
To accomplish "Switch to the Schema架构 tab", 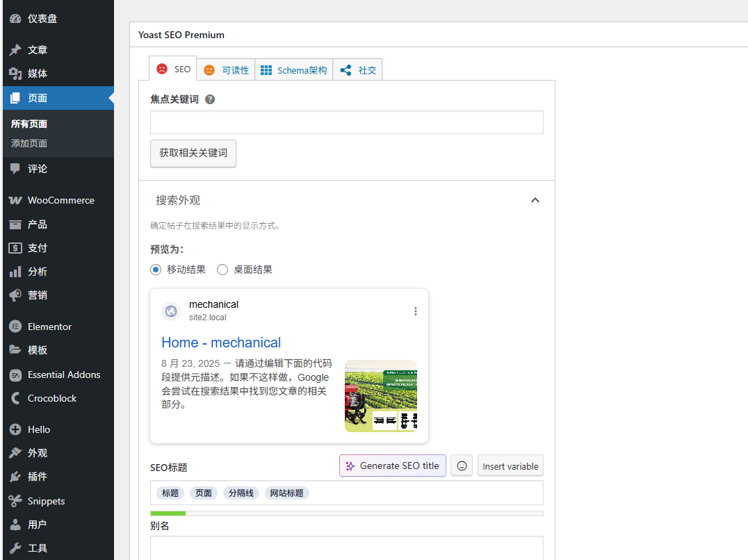I will pos(293,70).
